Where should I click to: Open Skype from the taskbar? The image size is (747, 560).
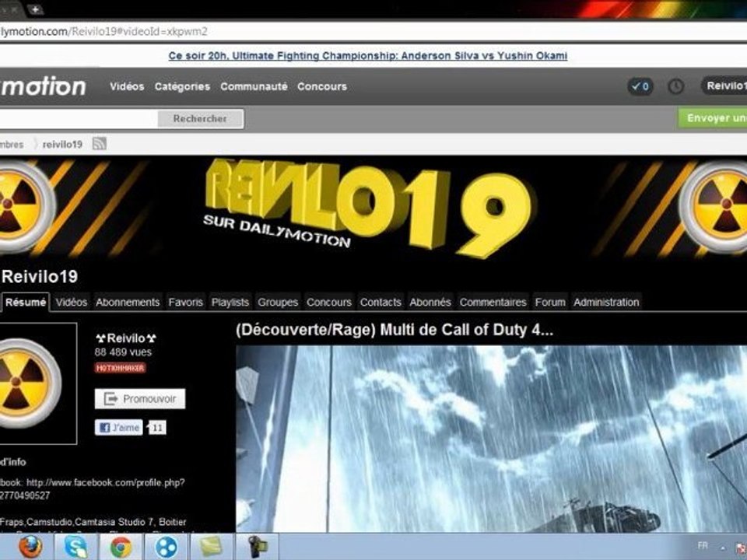[x=75, y=547]
